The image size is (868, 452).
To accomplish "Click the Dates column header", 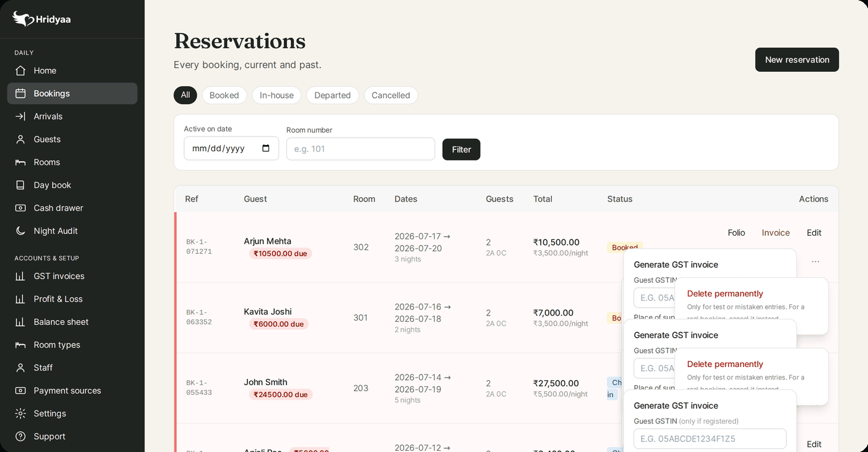I will tap(406, 199).
